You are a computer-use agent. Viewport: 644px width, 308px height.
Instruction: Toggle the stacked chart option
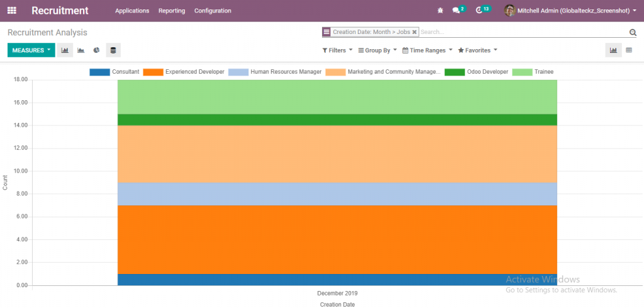coord(113,50)
